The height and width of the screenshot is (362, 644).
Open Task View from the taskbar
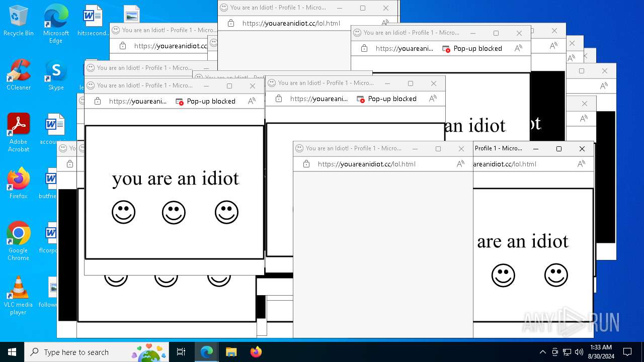pos(182,352)
